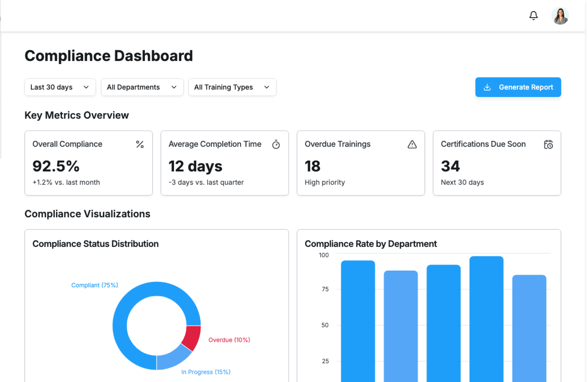Viewport: 588px width, 382px height.
Task: Click the Compliant (75%) legend label
Action: [x=94, y=285]
